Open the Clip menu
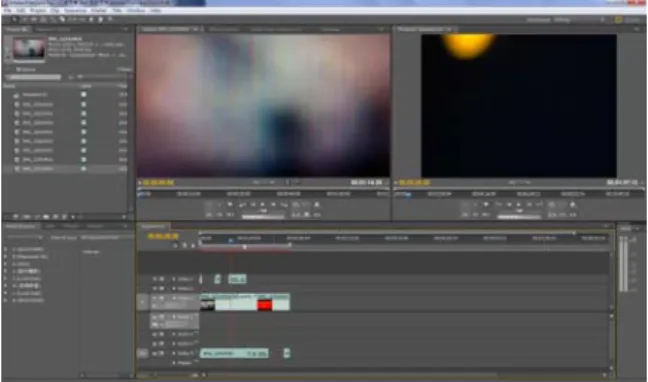Screen dimensions: 648x382 (x=55, y=10)
